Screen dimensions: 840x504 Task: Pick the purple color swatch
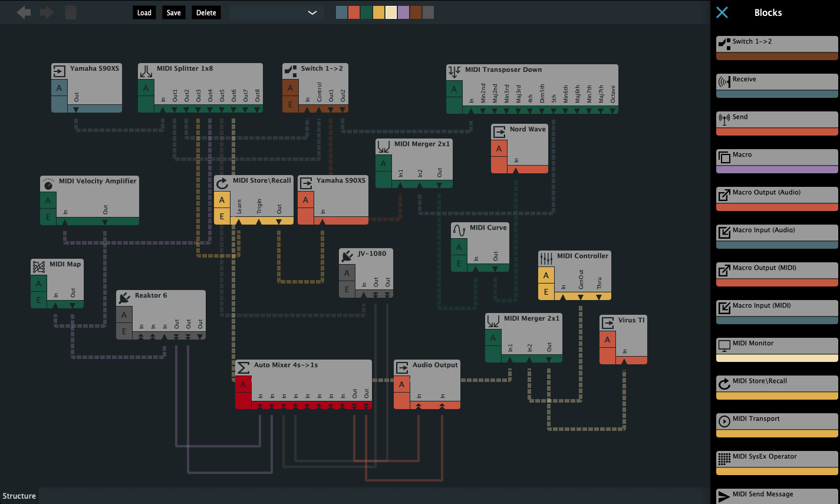(x=403, y=12)
